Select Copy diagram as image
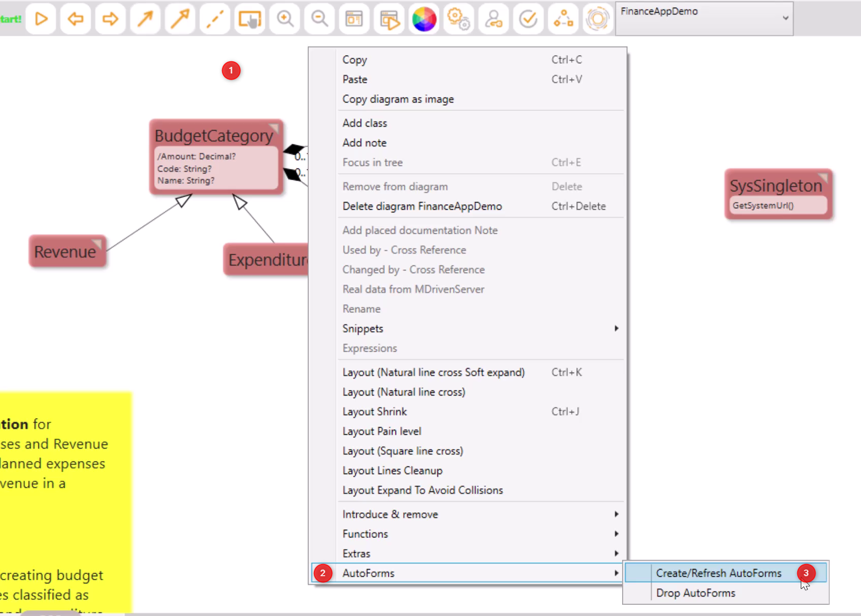 point(467,99)
